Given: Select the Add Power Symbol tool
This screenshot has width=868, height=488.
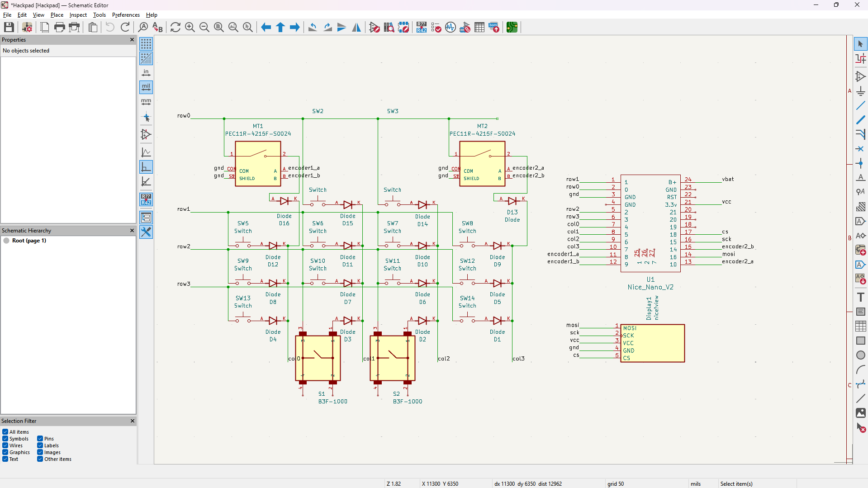Looking at the screenshot, I should coord(861,91).
